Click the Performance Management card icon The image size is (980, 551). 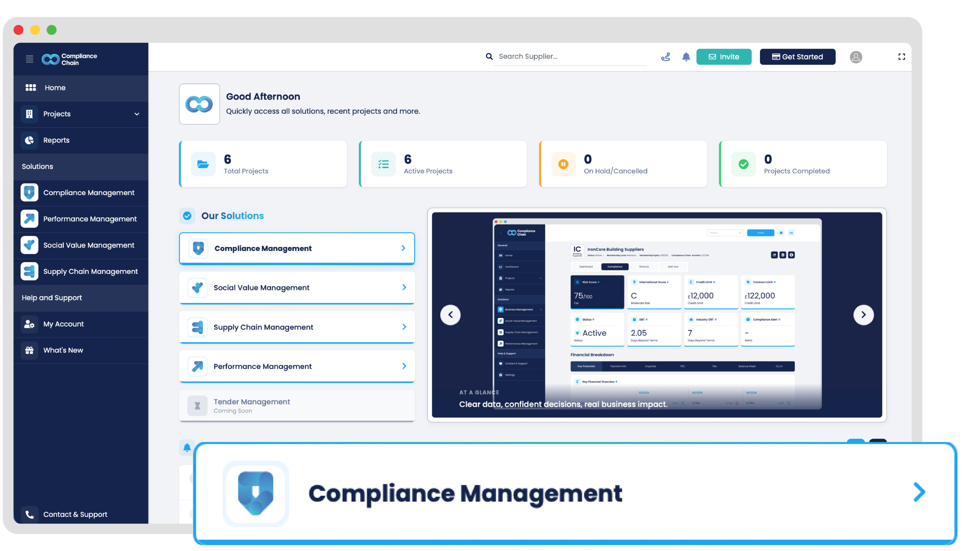pyautogui.click(x=198, y=366)
